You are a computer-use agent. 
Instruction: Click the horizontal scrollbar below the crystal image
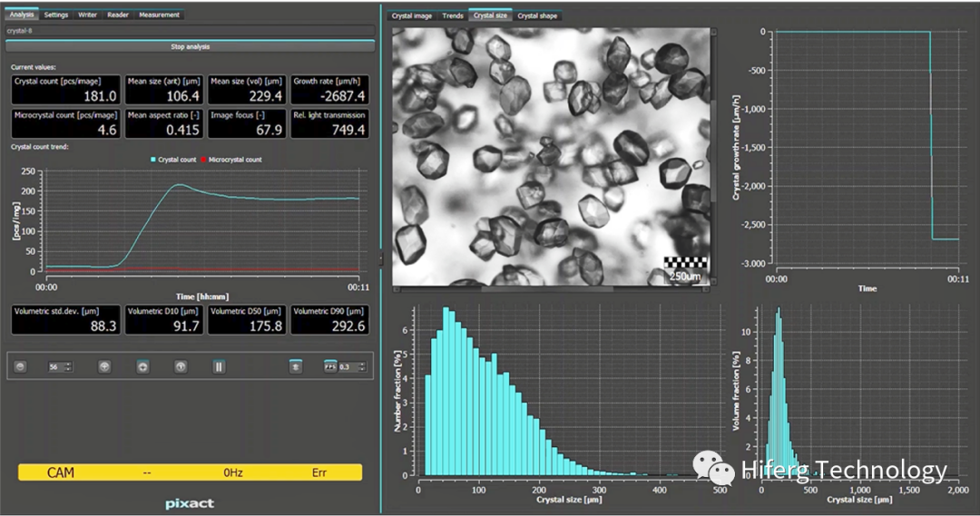[552, 289]
